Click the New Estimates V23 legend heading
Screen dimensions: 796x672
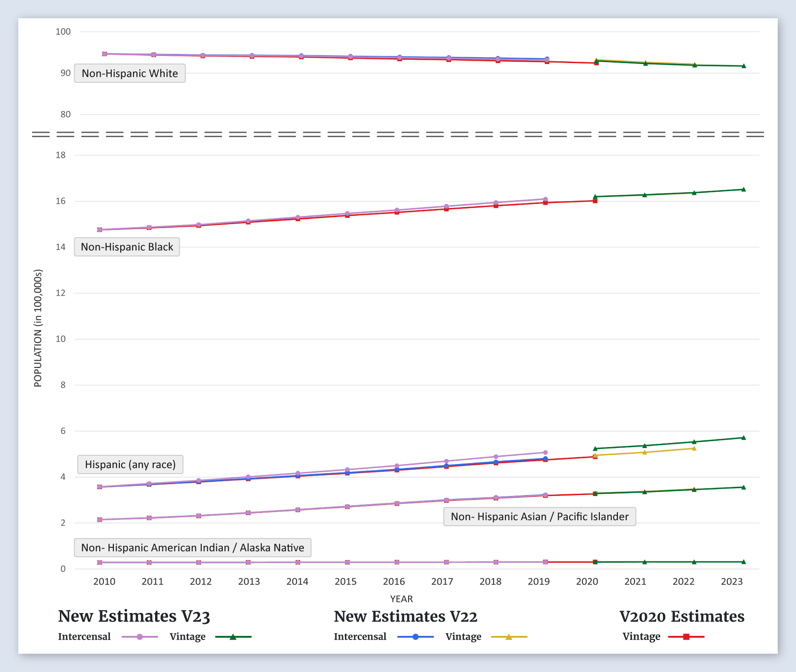pos(134,616)
